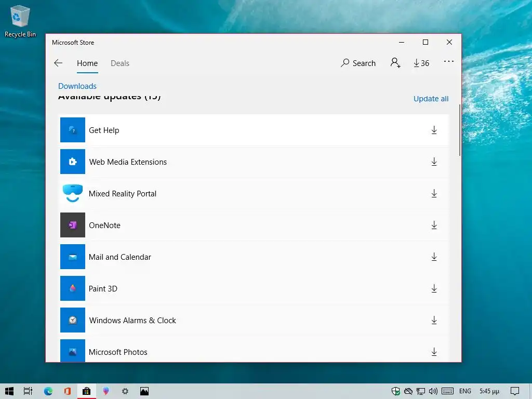
Task: Switch to the Home tab
Action: click(x=87, y=63)
